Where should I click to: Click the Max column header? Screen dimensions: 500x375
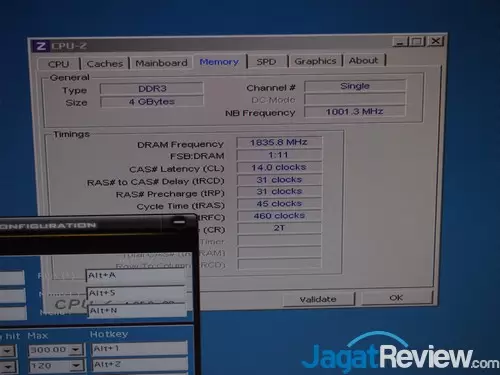[38, 336]
